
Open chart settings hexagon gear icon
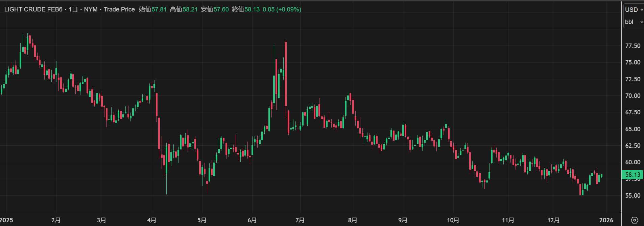(635, 220)
